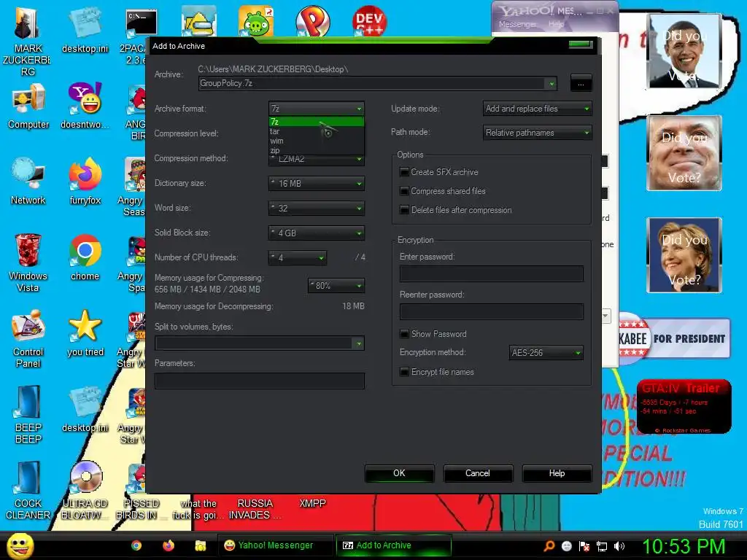Choose wim in the format list
The height and width of the screenshot is (560, 747).
click(x=317, y=141)
